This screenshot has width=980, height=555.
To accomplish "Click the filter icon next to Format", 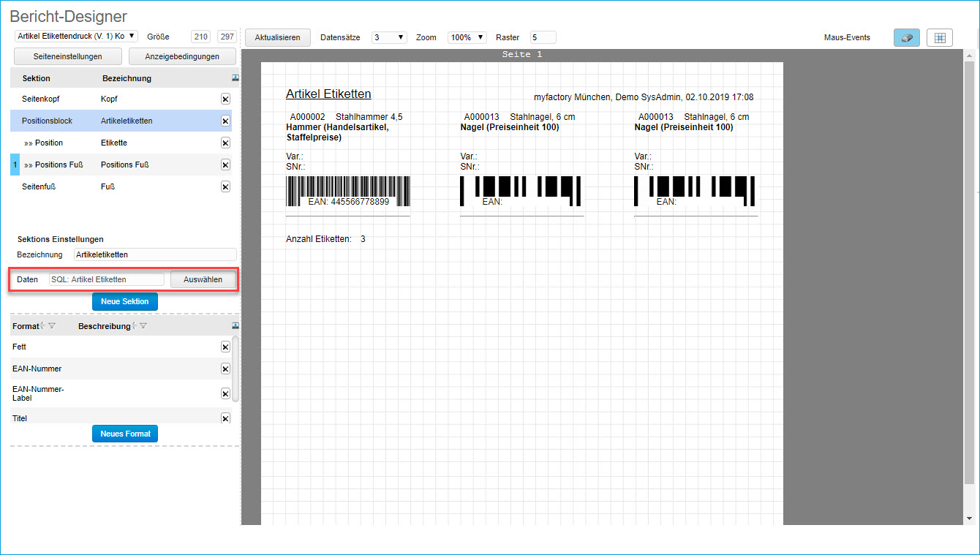I will coord(51,326).
